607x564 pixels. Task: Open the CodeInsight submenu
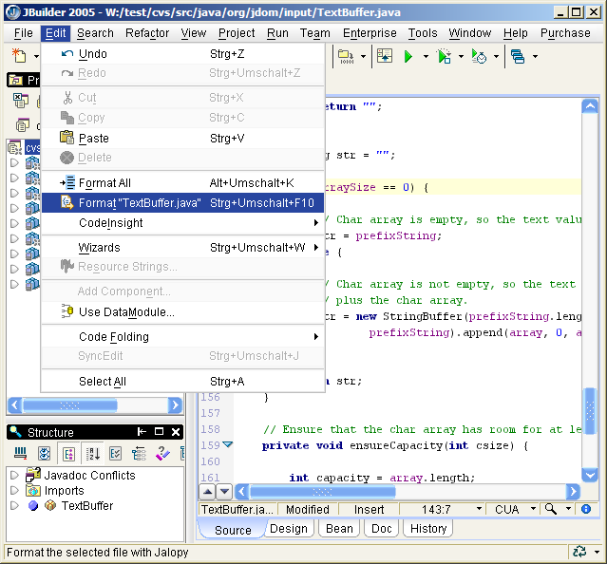pyautogui.click(x=182, y=223)
